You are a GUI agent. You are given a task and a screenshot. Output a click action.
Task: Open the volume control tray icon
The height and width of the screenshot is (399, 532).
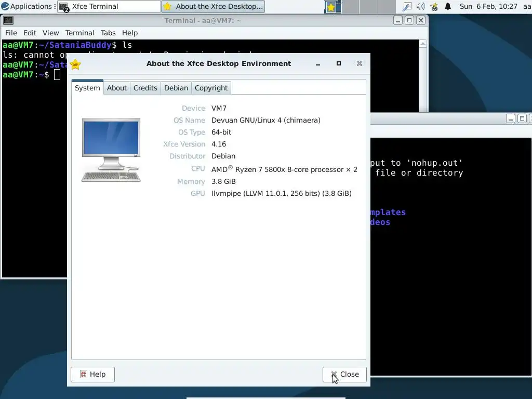point(420,6)
